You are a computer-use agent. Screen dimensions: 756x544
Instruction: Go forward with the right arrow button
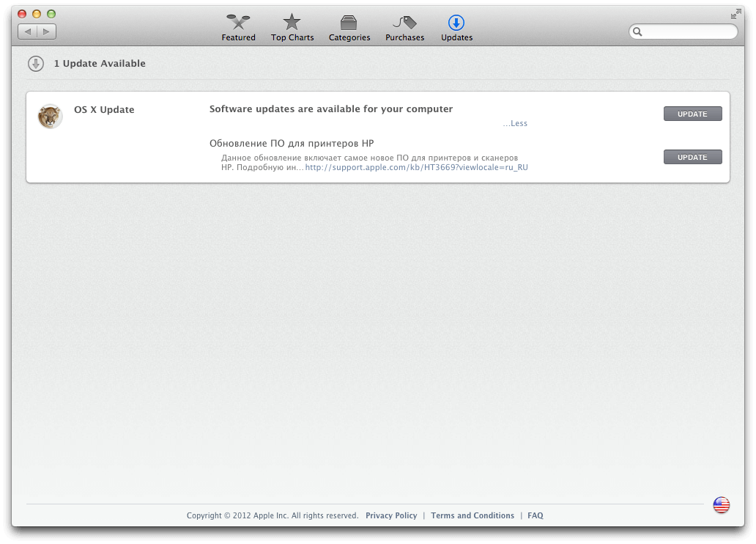pyautogui.click(x=47, y=32)
